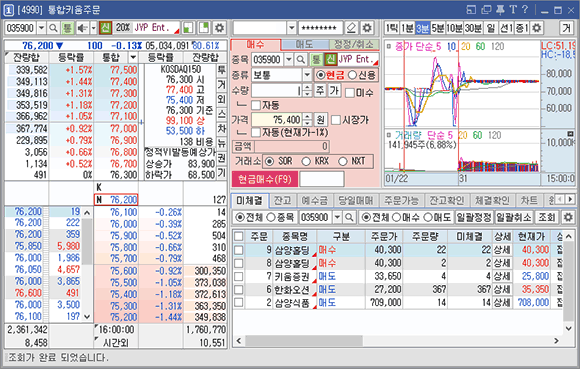Enable the 자동(현재가-1%) checkbox
This screenshot has height=369, width=580.
[256, 132]
